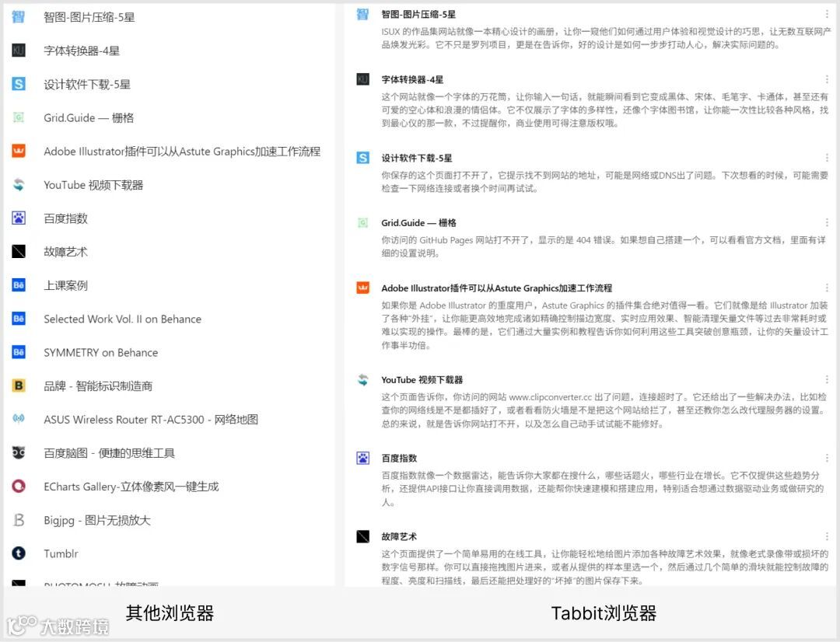This screenshot has width=840, height=642.
Task: Open the YouTube 视频下载器 bookmark in the left list
Action: [x=93, y=185]
